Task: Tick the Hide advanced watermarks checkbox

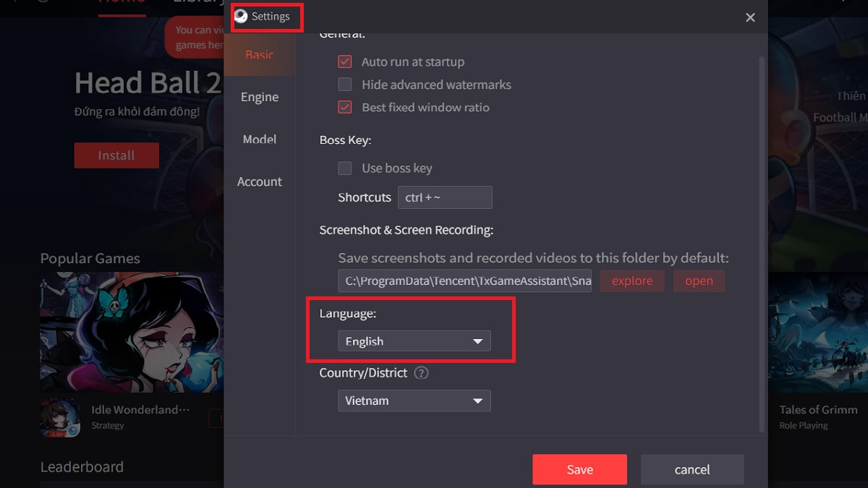Action: (x=345, y=85)
